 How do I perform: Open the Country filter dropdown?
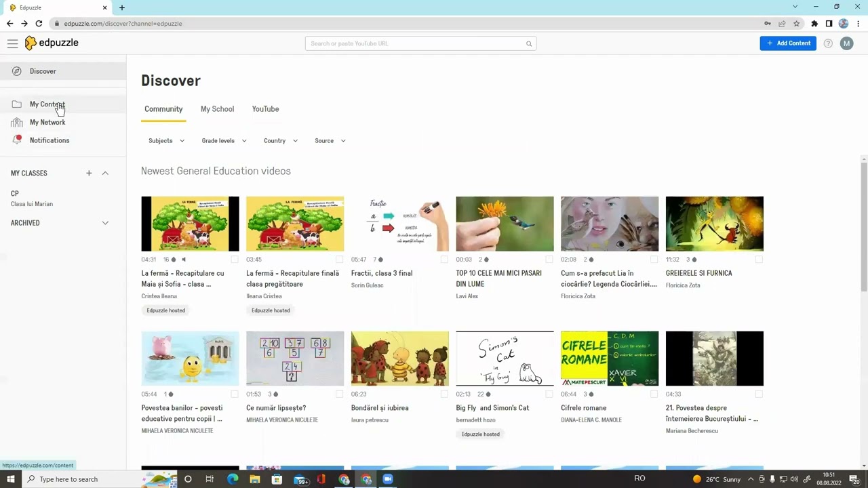281,141
